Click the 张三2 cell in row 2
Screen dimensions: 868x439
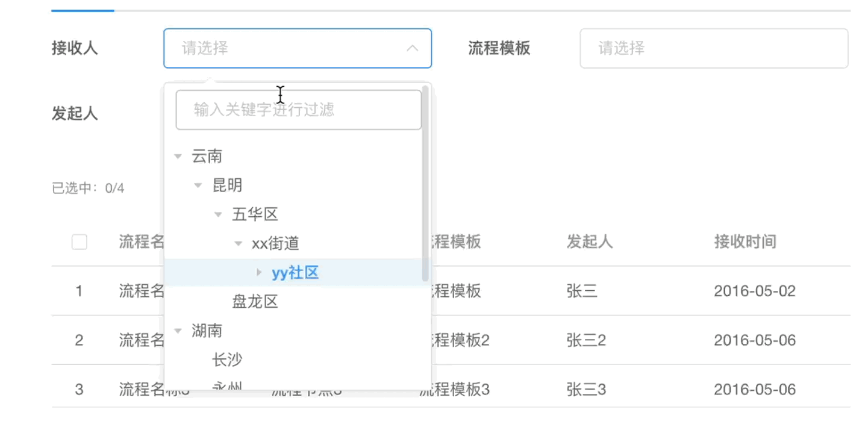tap(586, 341)
